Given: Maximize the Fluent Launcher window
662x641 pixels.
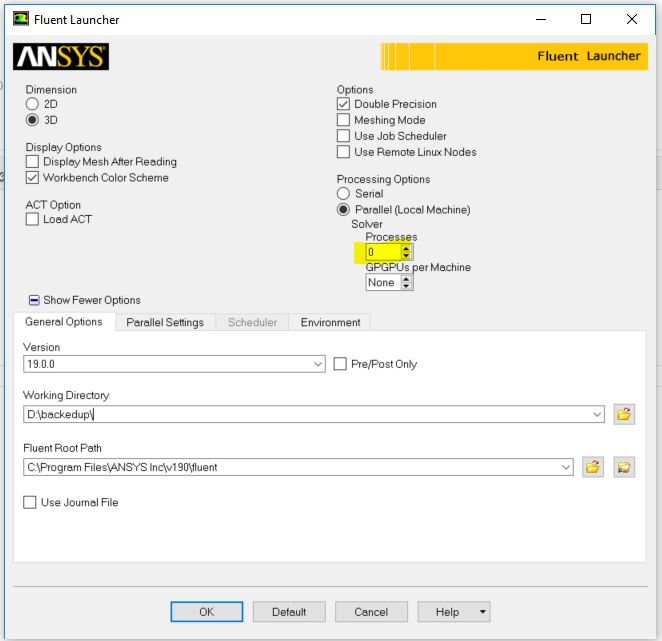Looking at the screenshot, I should 586,19.
